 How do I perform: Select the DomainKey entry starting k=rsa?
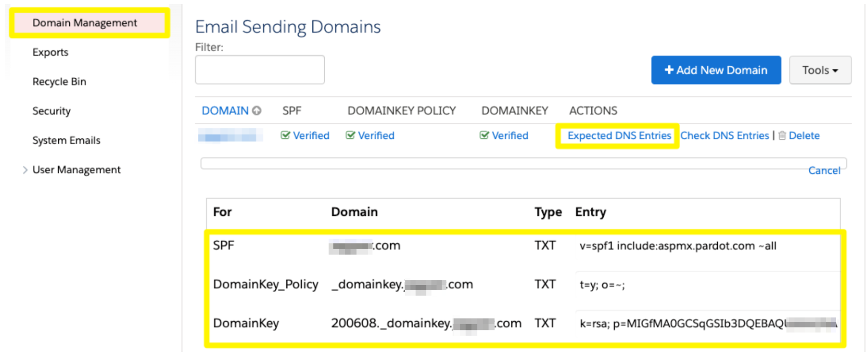708,324
